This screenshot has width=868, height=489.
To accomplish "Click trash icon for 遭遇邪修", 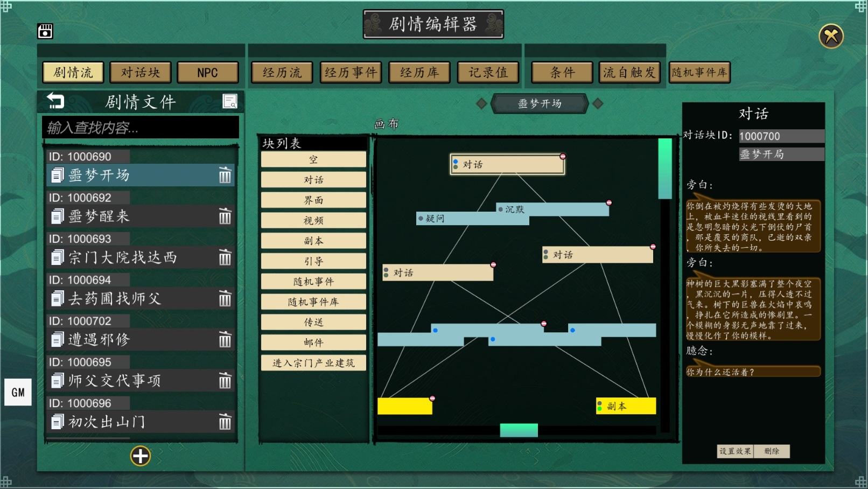I will tap(225, 340).
